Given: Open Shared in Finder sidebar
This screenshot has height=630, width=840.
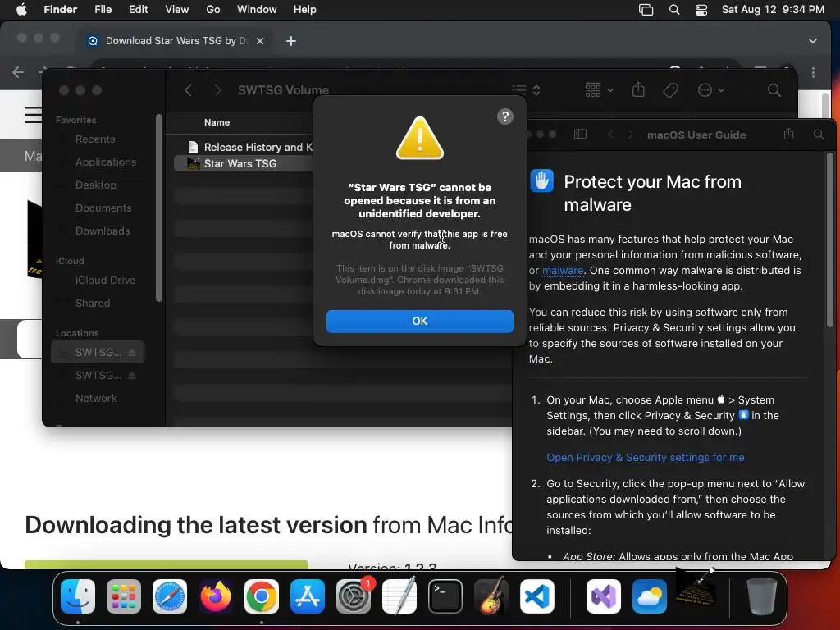Looking at the screenshot, I should click(x=93, y=304).
